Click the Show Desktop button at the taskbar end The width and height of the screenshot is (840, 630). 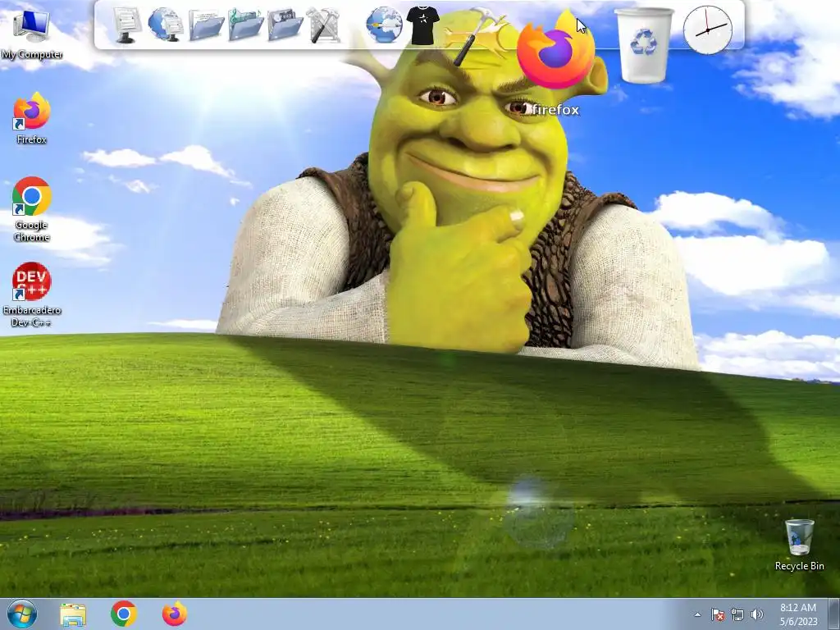pos(836,614)
